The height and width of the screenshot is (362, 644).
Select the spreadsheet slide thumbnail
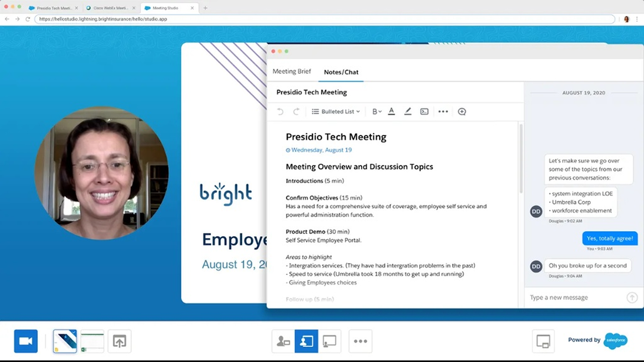click(92, 341)
